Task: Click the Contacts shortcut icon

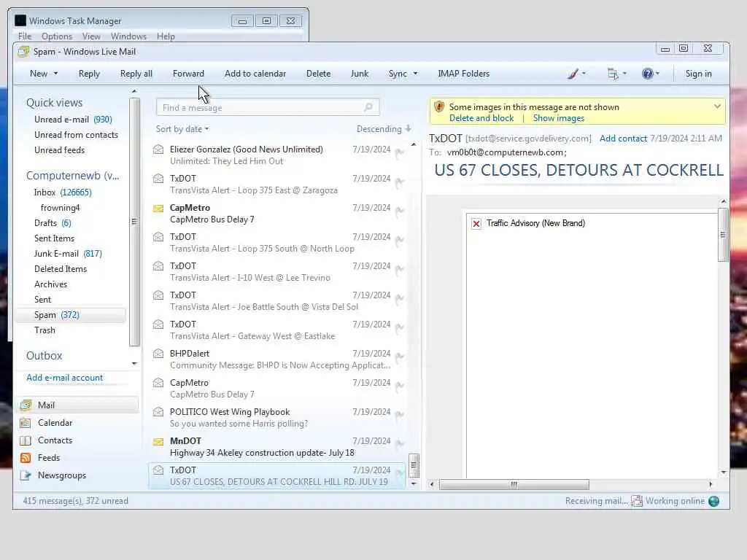Action: [x=26, y=440]
